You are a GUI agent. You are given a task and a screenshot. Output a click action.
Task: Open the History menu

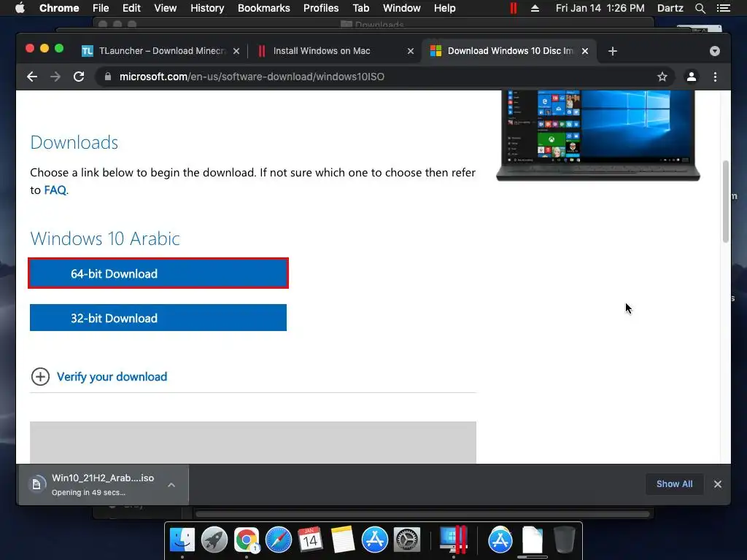(207, 8)
